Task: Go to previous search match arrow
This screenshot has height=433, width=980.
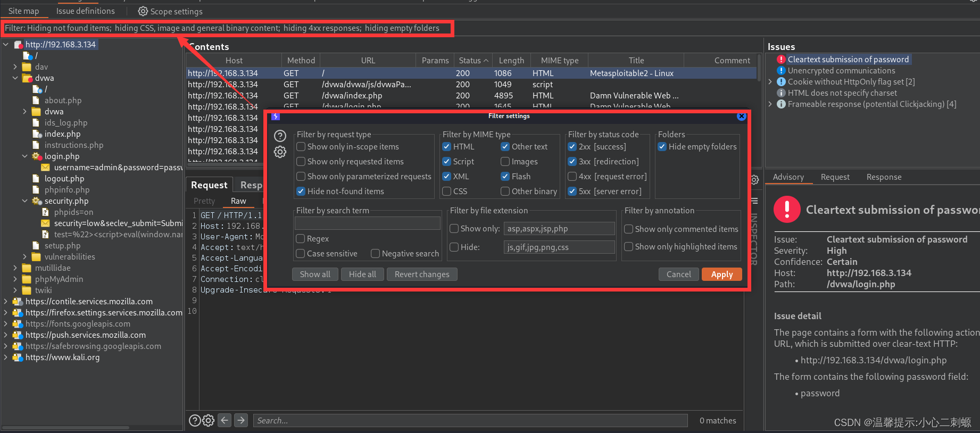Action: coord(225,420)
